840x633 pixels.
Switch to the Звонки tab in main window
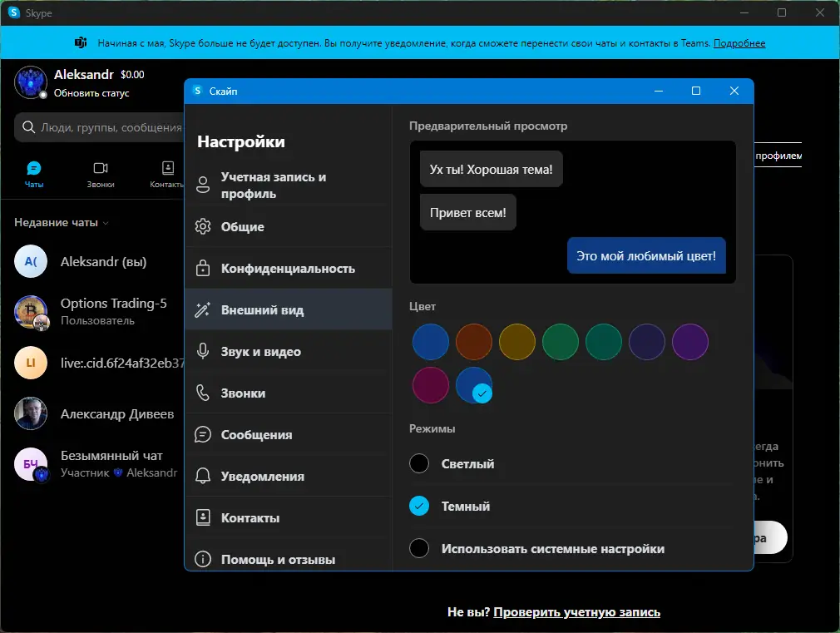tap(101, 175)
